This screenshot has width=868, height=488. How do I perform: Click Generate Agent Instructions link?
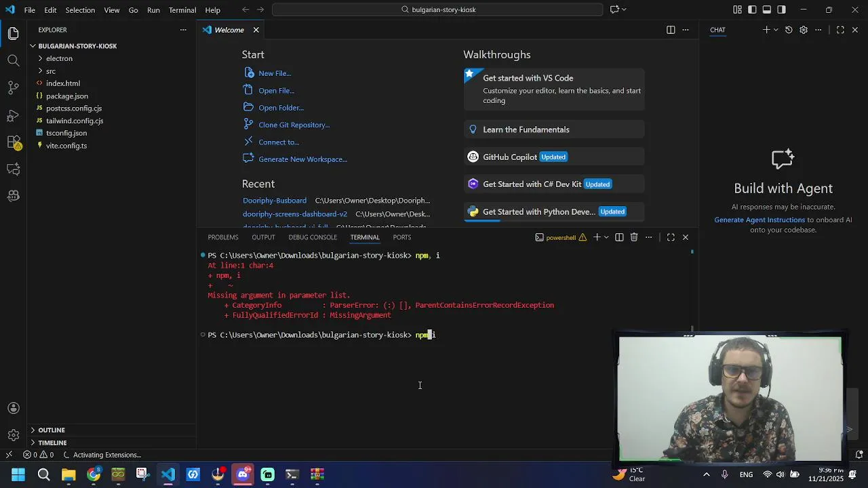tap(759, 220)
